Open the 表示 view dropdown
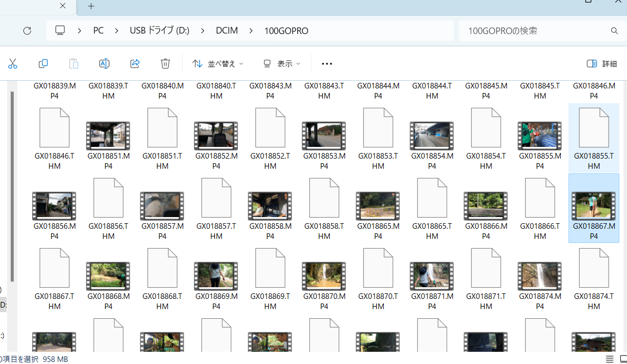The image size is (627, 364). tap(281, 64)
